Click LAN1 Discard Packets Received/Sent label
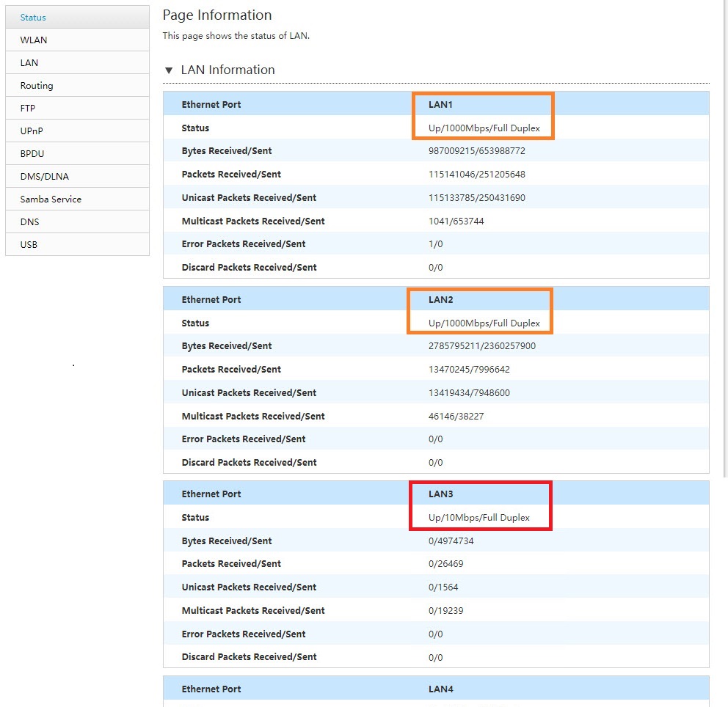This screenshot has height=707, width=728. click(249, 268)
